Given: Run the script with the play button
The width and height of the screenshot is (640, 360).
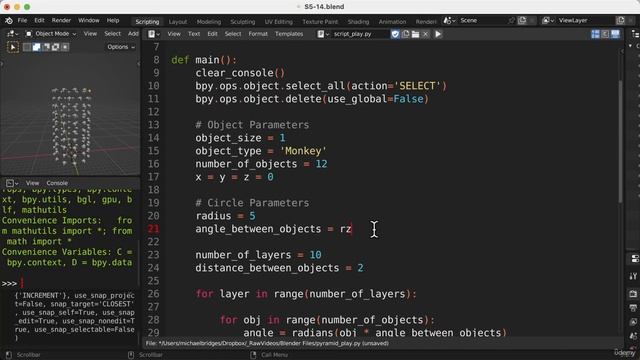Looking at the screenshot, I should click(x=438, y=34).
